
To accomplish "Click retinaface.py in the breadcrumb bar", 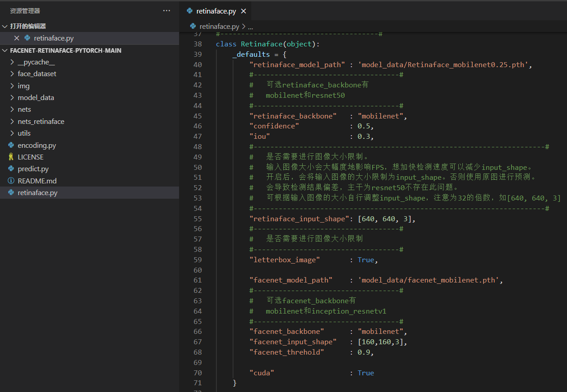I will click(x=219, y=27).
